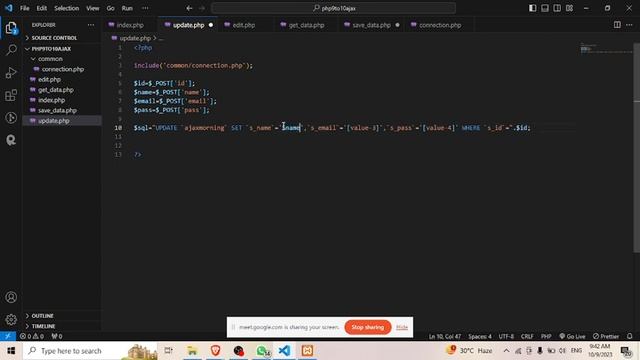Click the remote window indicator in status bar
The height and width of the screenshot is (360, 640).
(8, 336)
